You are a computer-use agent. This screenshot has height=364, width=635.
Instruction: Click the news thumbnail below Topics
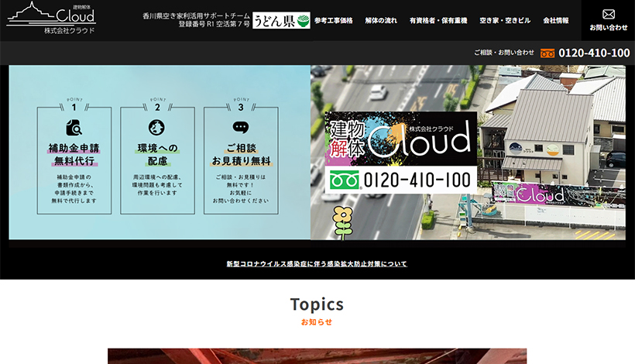tap(317, 355)
